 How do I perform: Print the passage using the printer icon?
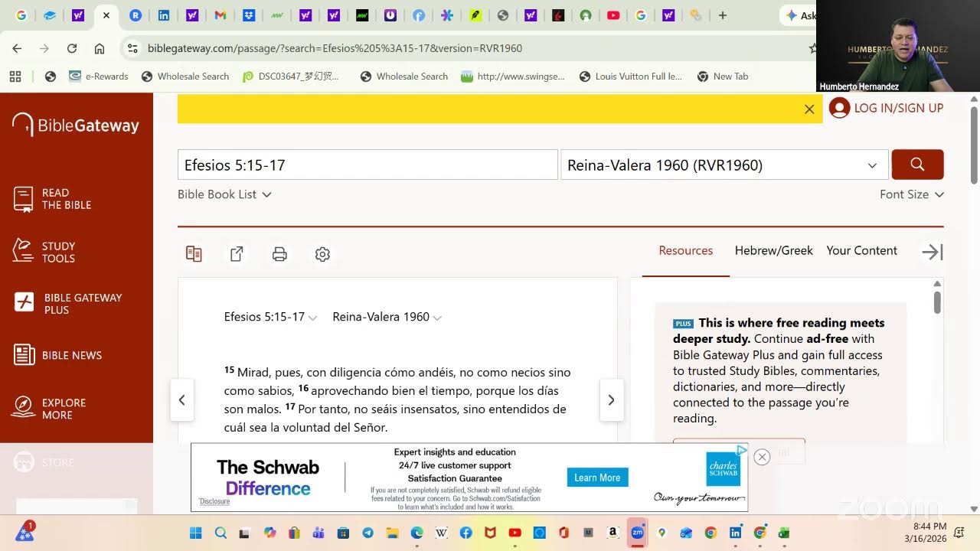coord(279,254)
